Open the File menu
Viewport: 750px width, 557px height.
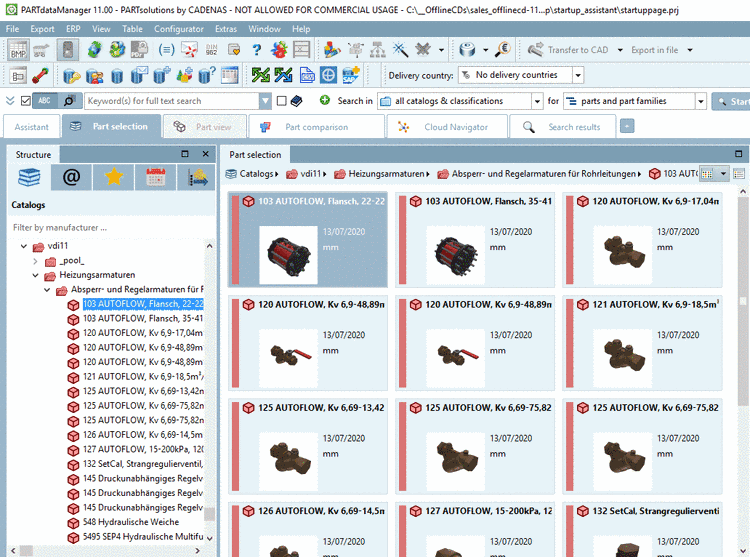pyautogui.click(x=12, y=29)
